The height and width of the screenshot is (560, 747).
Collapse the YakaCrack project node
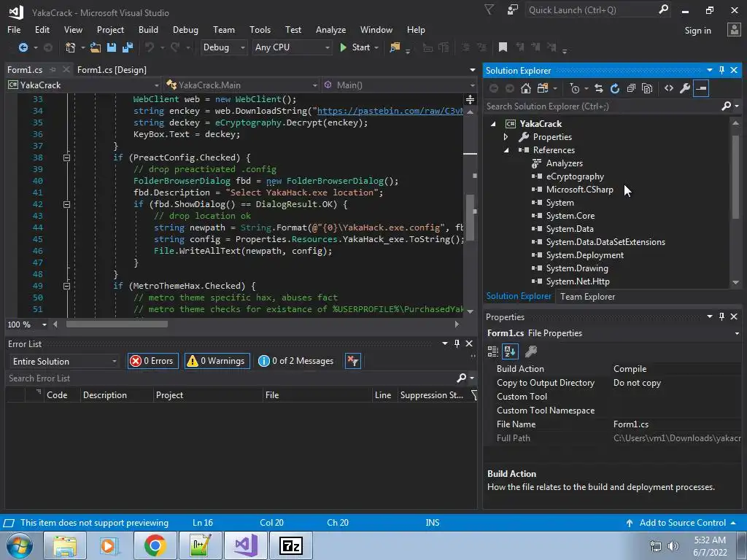493,124
